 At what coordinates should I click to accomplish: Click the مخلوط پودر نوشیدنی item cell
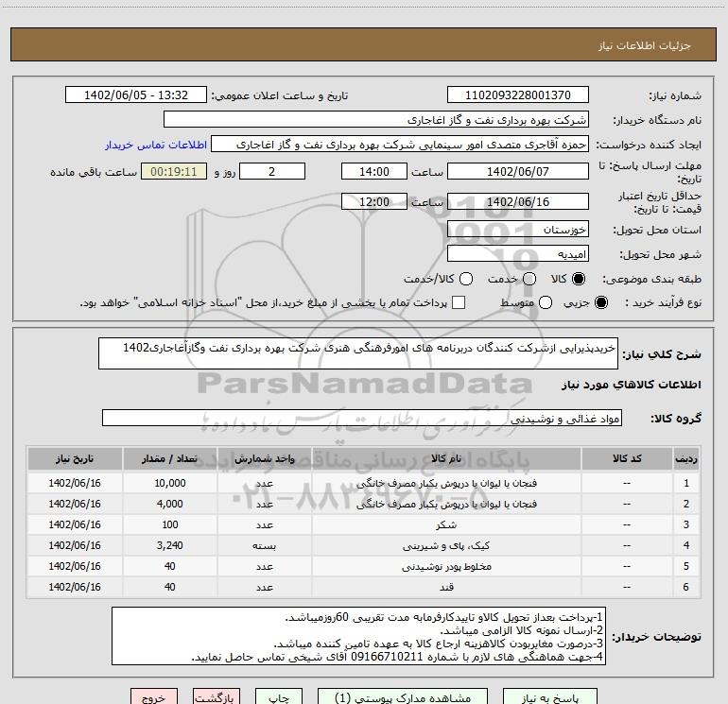tap(446, 567)
